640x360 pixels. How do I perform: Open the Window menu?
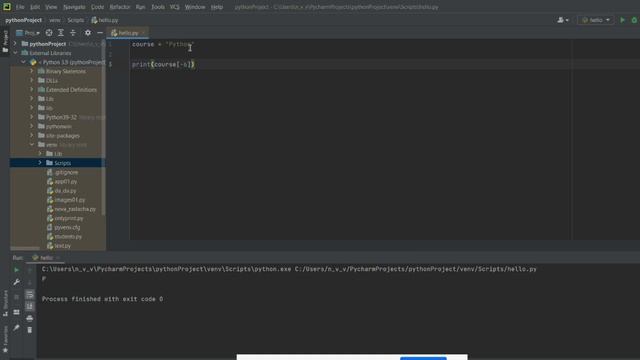[195, 7]
